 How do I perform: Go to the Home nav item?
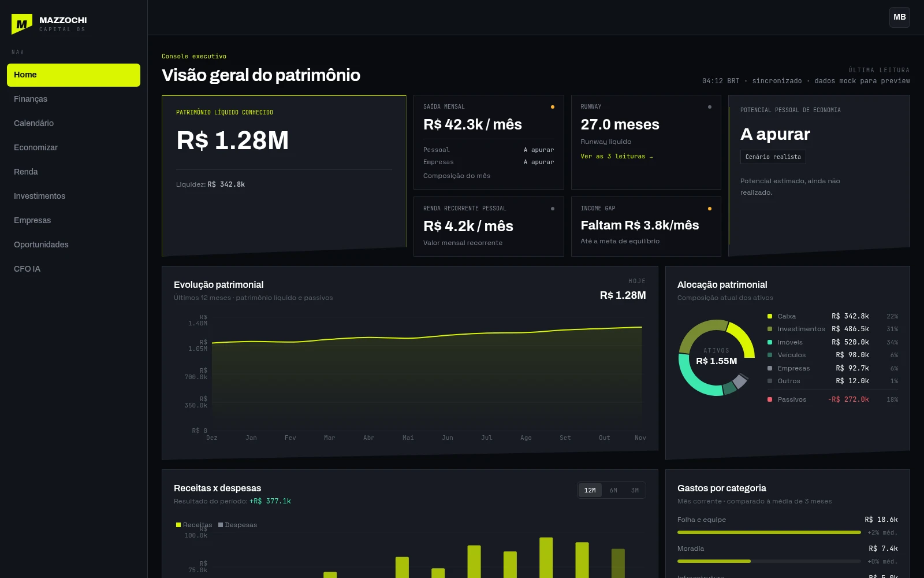click(x=73, y=75)
